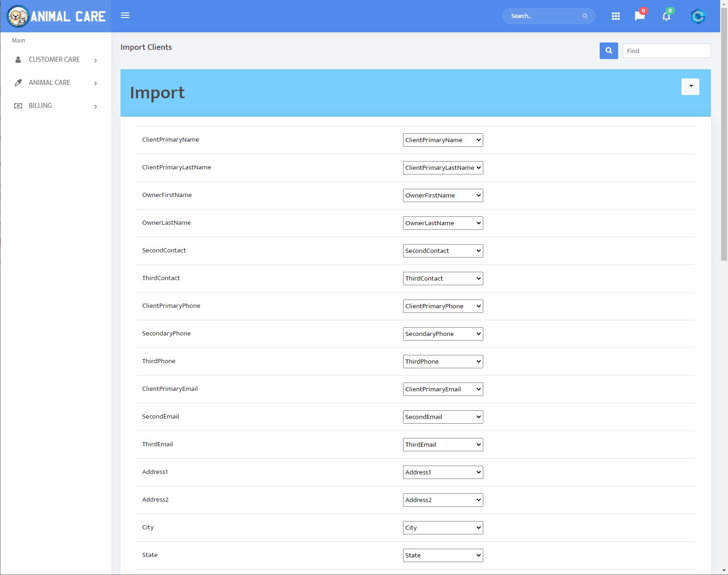This screenshot has height=575, width=728.
Task: Click the Address1 row label
Action: [155, 472]
